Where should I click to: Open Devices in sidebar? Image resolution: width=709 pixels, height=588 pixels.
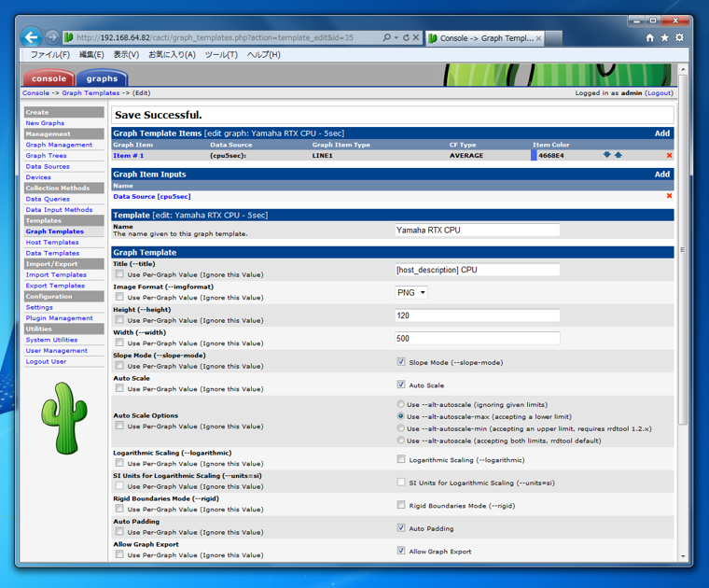(38, 177)
